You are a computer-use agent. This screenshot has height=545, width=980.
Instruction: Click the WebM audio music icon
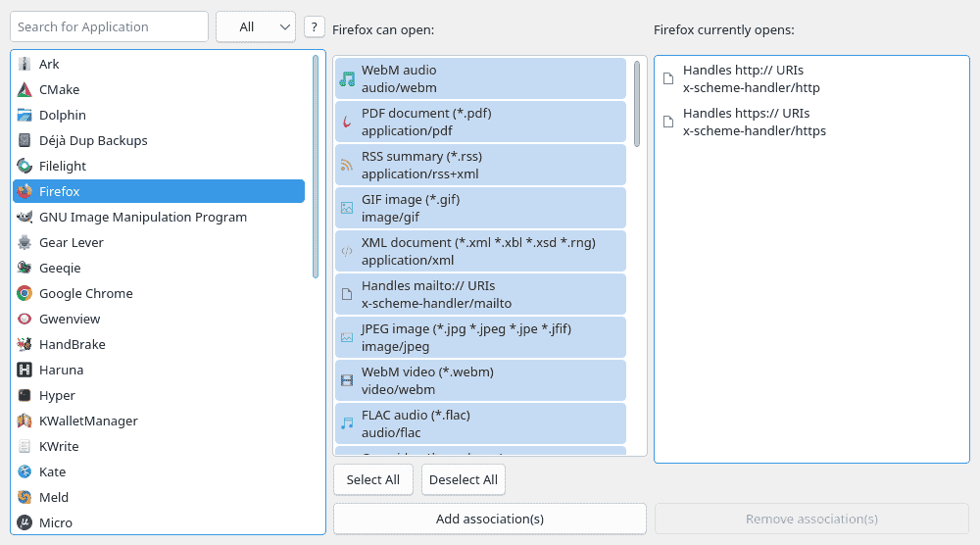click(x=347, y=78)
